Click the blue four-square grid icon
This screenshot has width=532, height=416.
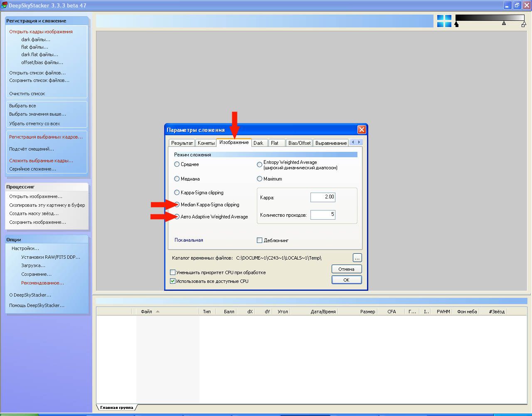[x=444, y=21]
